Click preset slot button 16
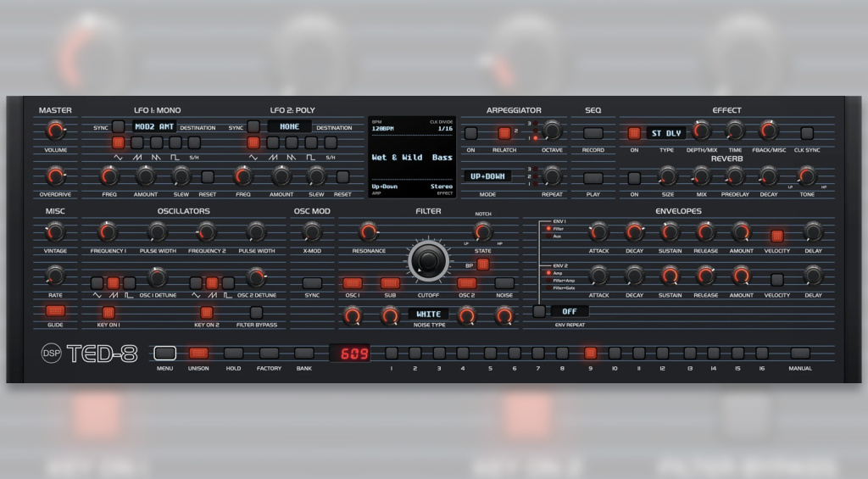 [x=762, y=353]
